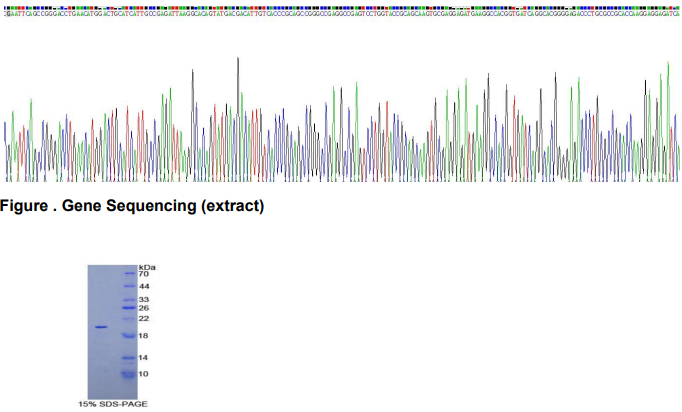Click the kDa unit label
682x412 pixels.
pos(147,267)
